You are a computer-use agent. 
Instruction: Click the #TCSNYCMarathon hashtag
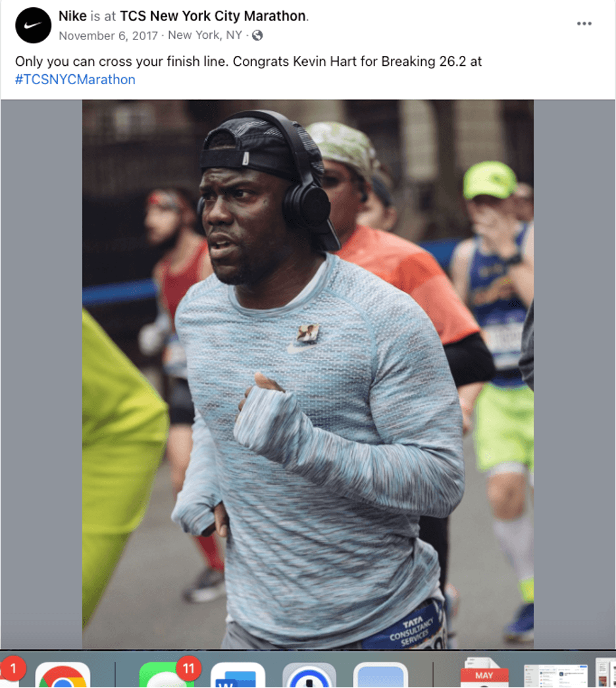[x=75, y=80]
